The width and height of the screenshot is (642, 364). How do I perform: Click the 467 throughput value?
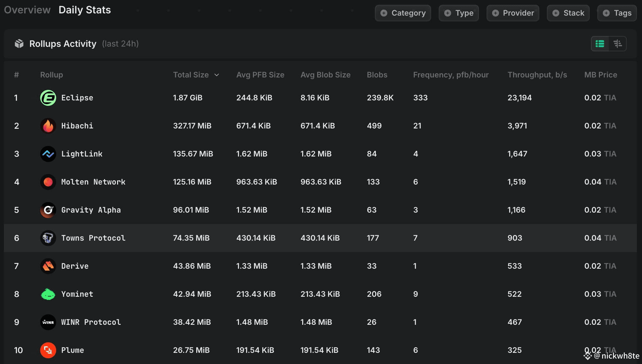point(515,322)
